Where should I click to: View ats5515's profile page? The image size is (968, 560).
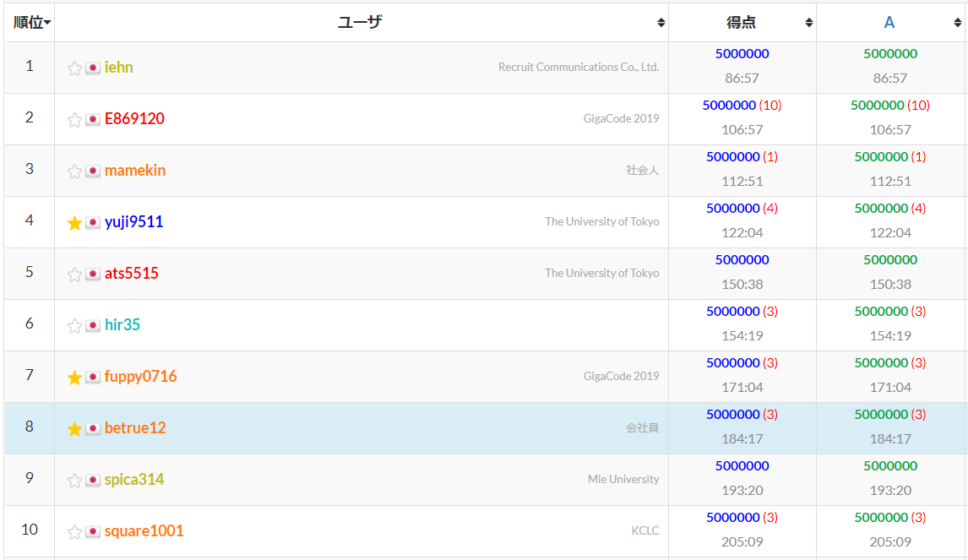132,274
